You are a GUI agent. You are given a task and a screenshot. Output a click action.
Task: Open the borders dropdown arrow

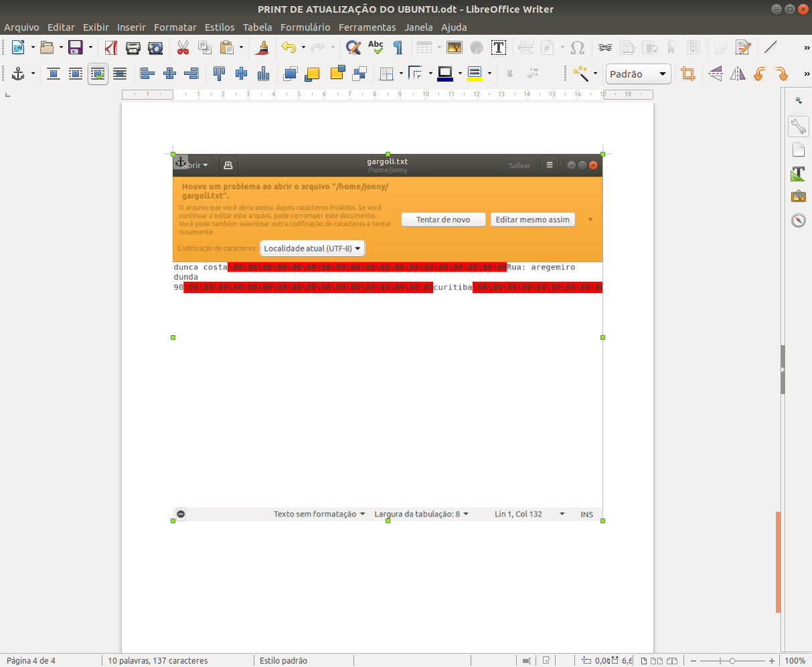coord(401,74)
